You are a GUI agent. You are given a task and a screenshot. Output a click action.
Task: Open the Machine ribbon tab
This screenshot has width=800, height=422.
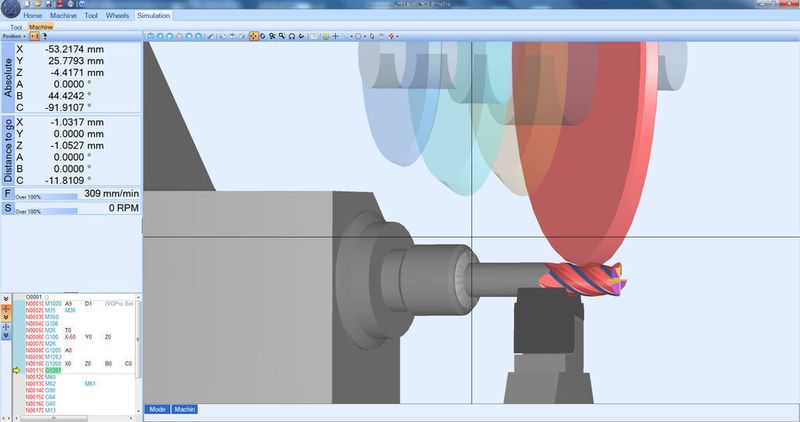[x=63, y=15]
